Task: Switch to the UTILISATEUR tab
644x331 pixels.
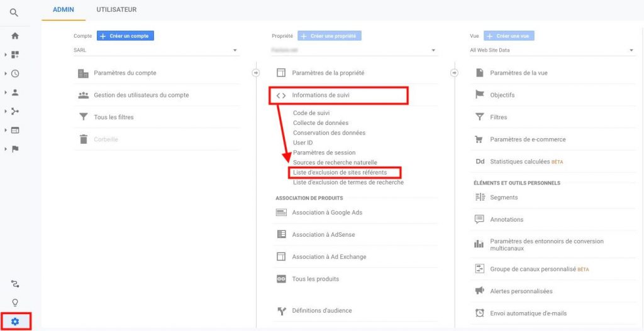Action: point(116,10)
